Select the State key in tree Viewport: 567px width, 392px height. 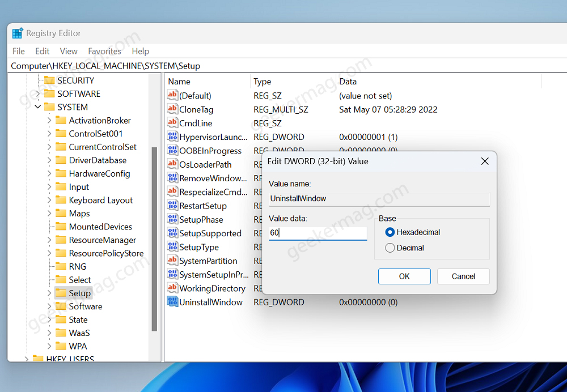coord(78,319)
